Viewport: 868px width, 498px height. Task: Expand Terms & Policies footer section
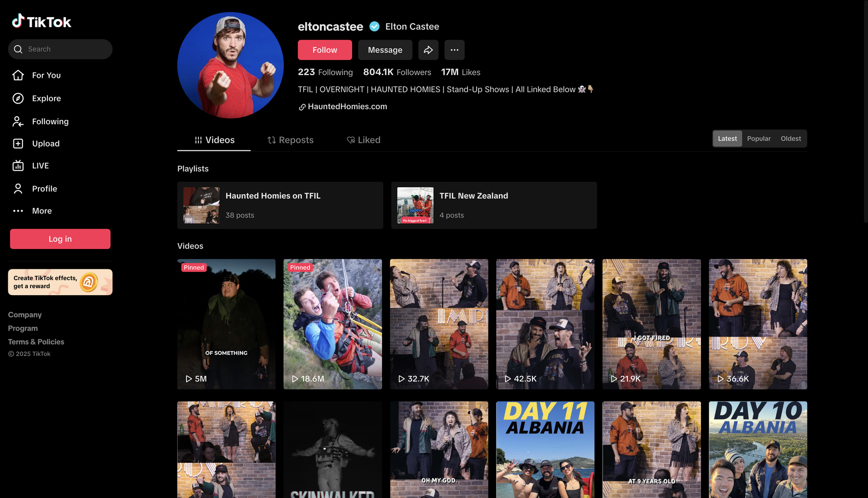36,342
